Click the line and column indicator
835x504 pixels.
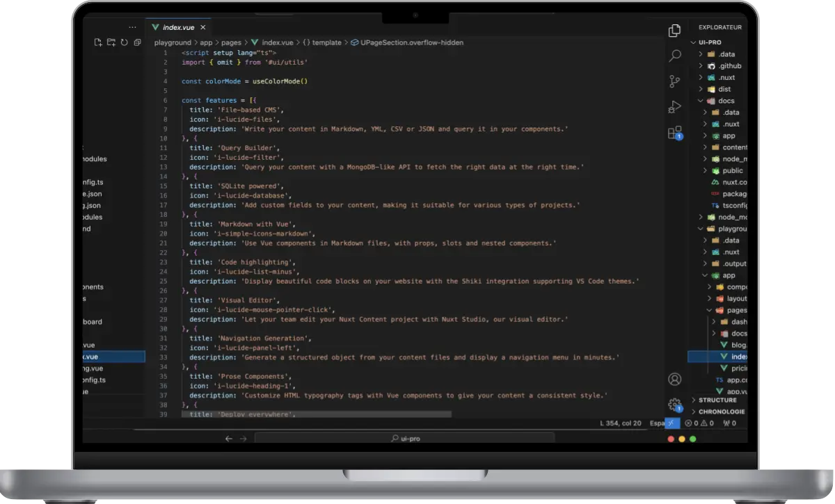[x=620, y=423]
